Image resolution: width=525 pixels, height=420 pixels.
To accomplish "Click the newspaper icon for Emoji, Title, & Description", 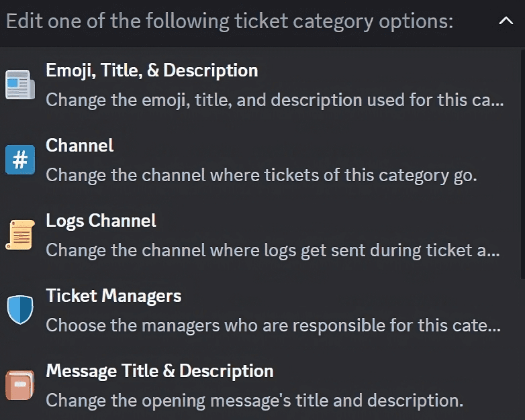I will [20, 85].
